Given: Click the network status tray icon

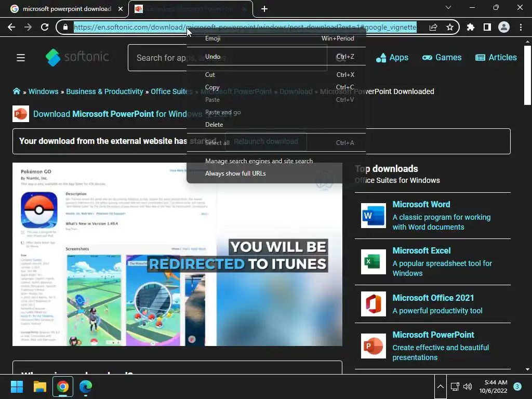Looking at the screenshot, I should coord(455,387).
